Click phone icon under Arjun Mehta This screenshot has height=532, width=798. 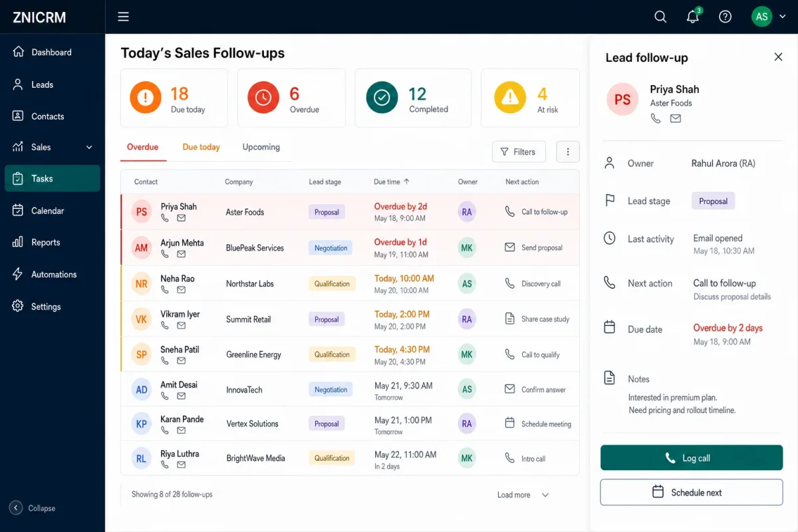[x=165, y=254]
